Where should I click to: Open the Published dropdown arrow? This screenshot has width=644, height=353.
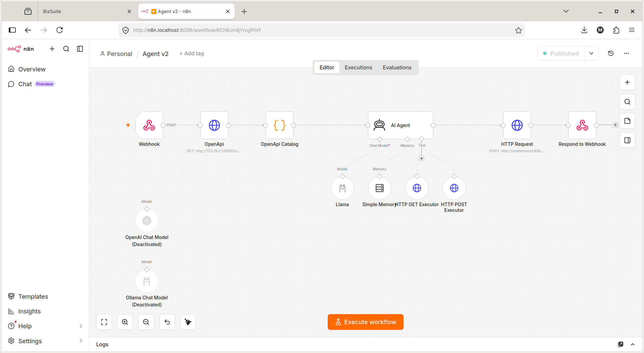(x=591, y=53)
